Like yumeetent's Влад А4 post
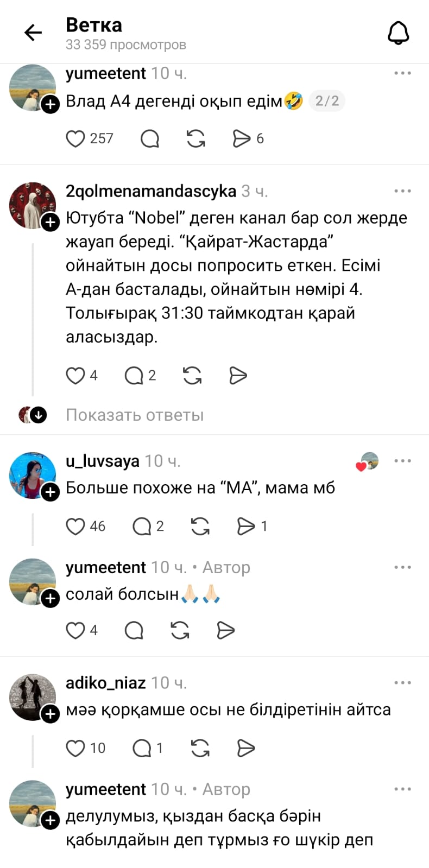 (x=75, y=139)
